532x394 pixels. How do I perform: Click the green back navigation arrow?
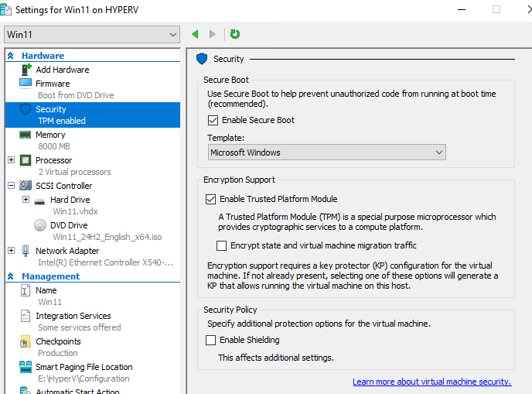tap(195, 34)
